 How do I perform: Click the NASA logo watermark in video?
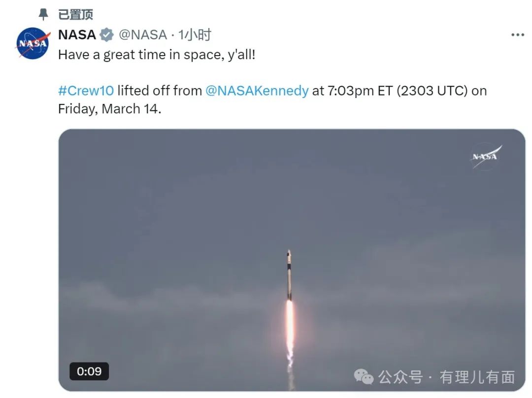click(486, 157)
